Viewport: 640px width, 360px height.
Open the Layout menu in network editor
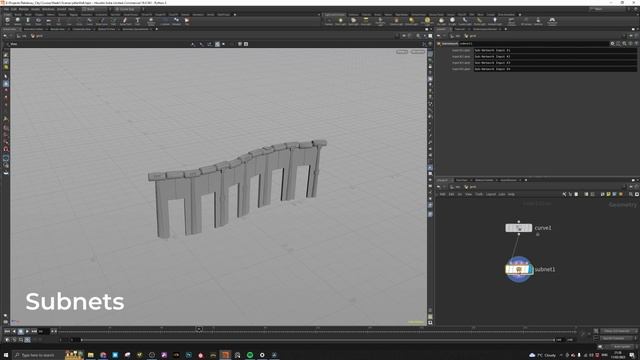[491, 194]
